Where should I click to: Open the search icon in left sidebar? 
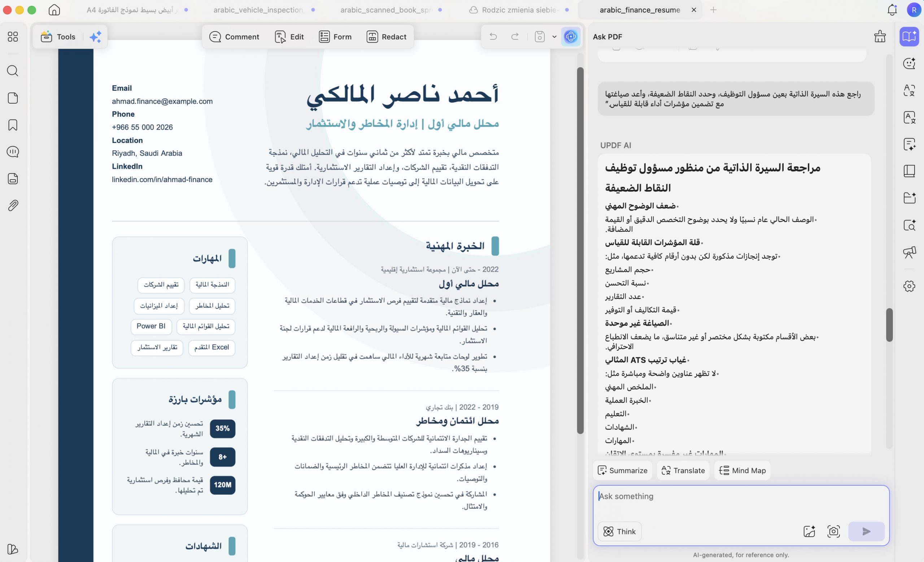(x=13, y=70)
